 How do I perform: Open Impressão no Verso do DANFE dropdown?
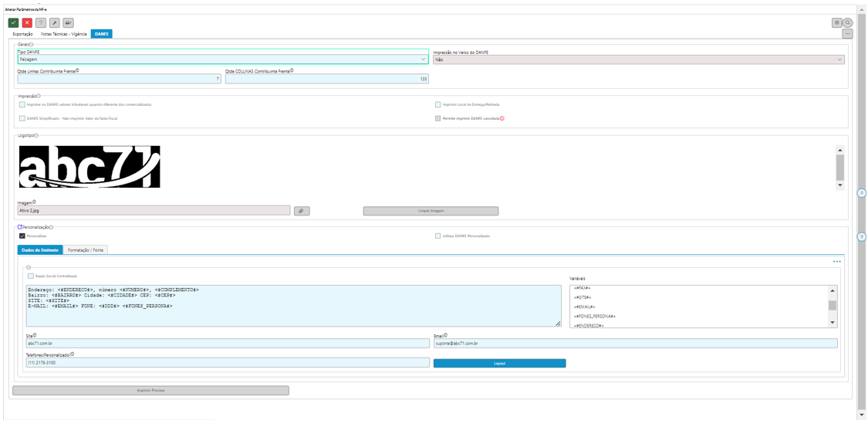click(x=639, y=59)
